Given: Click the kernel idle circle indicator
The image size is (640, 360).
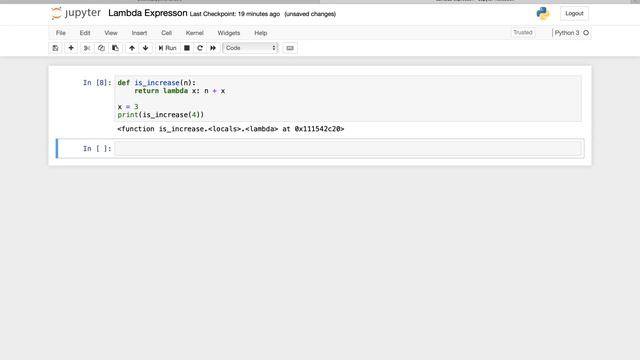Looking at the screenshot, I should click(586, 33).
